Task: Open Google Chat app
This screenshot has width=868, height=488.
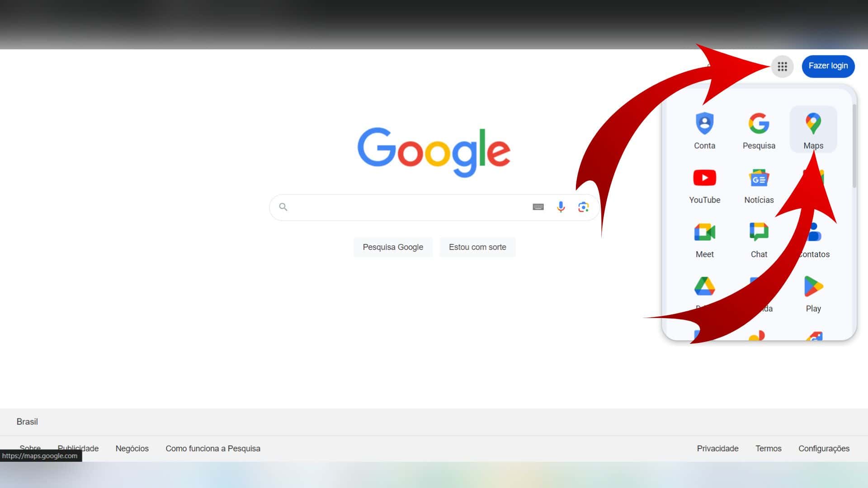Action: (x=759, y=238)
